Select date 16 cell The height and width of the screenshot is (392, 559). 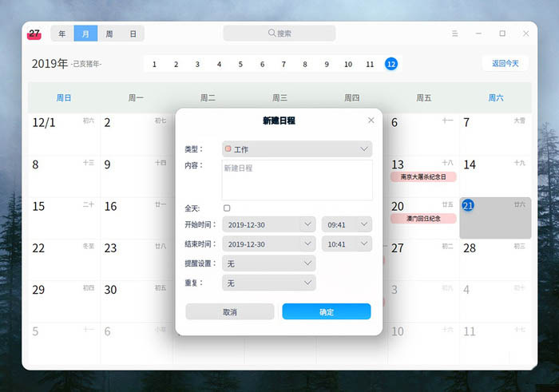(x=137, y=218)
